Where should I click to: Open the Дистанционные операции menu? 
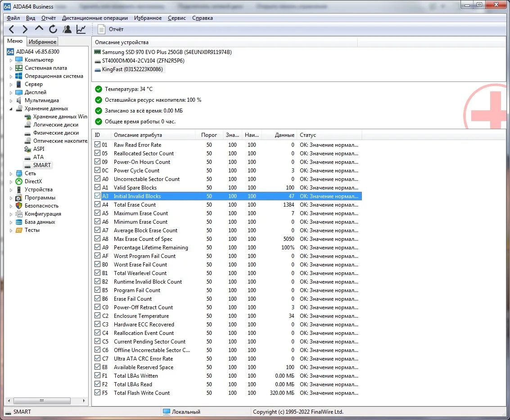pos(95,18)
